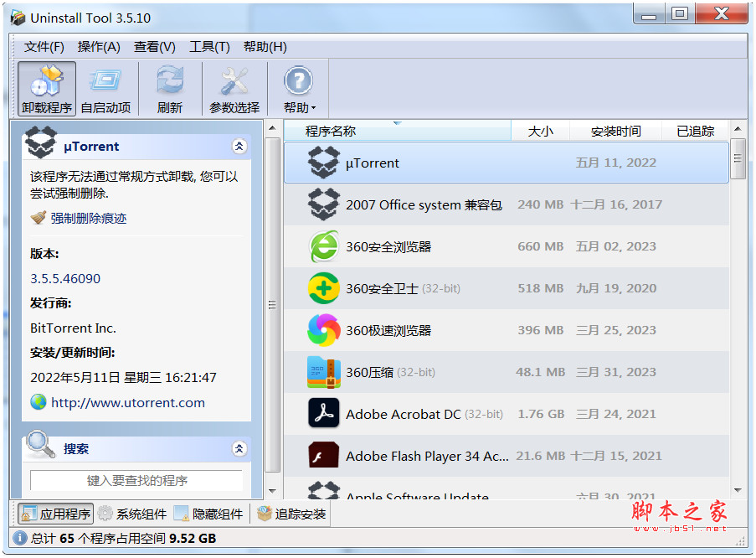Click the publisher text BitTorrent Inc.
Image resolution: width=756 pixels, height=558 pixels.
[x=74, y=328]
